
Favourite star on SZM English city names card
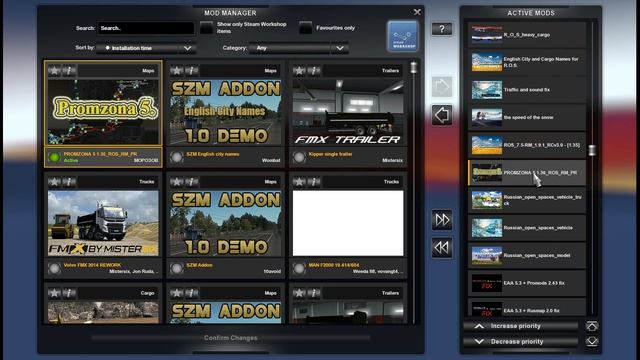click(x=177, y=71)
